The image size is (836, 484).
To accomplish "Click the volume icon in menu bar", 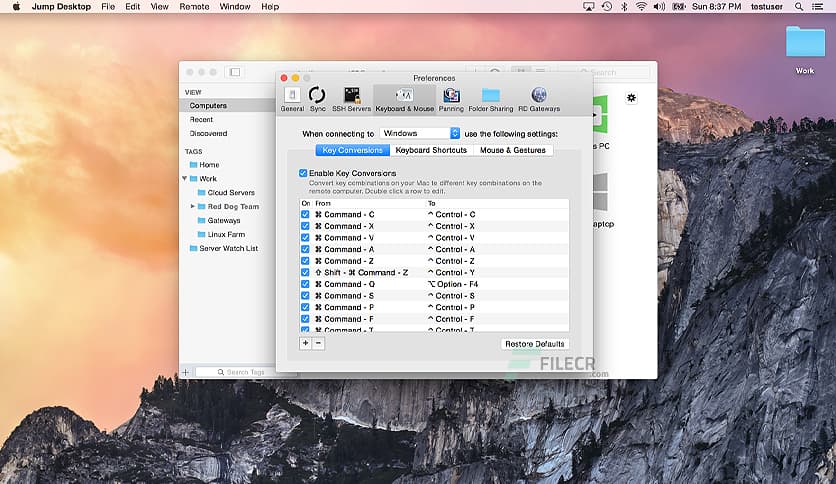I will [x=660, y=6].
